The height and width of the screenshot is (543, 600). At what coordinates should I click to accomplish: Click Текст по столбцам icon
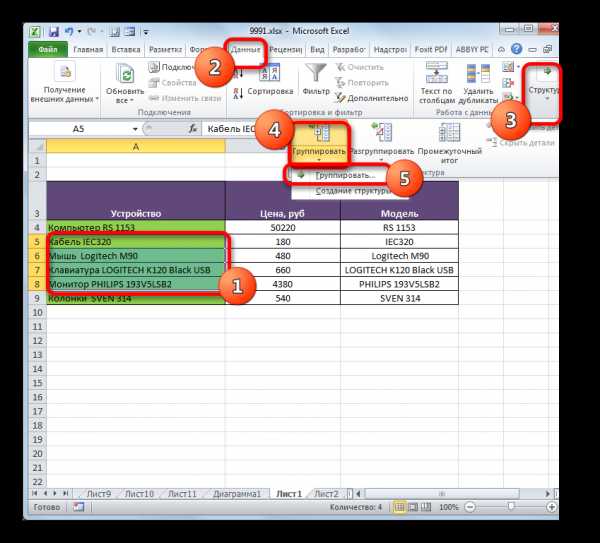point(437,73)
